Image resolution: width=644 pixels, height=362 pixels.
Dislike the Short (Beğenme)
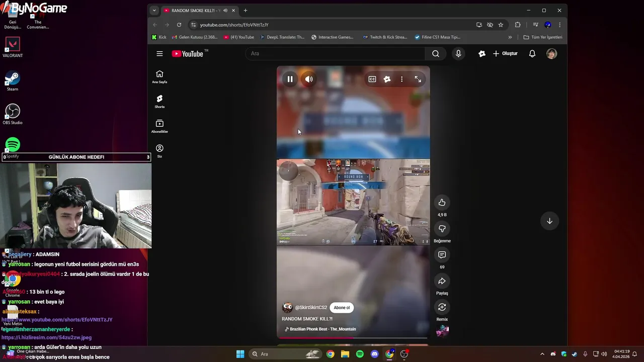click(x=442, y=229)
